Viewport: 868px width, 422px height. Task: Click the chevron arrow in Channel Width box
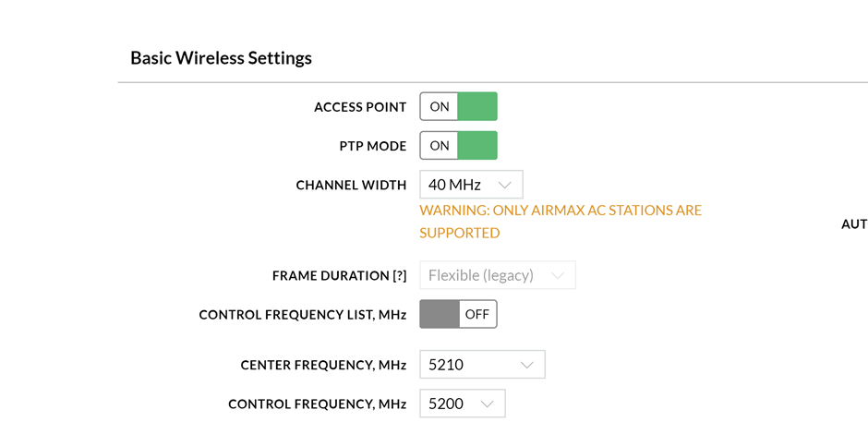[504, 186]
